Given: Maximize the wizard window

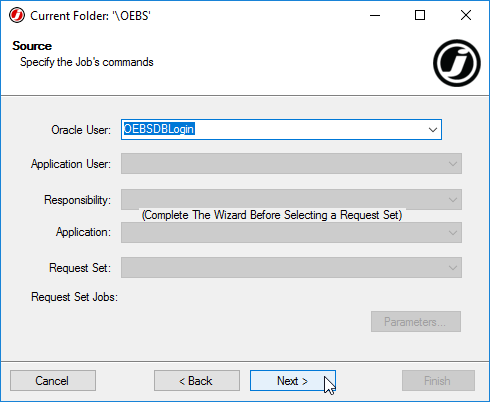Looking at the screenshot, I should click(x=420, y=15).
